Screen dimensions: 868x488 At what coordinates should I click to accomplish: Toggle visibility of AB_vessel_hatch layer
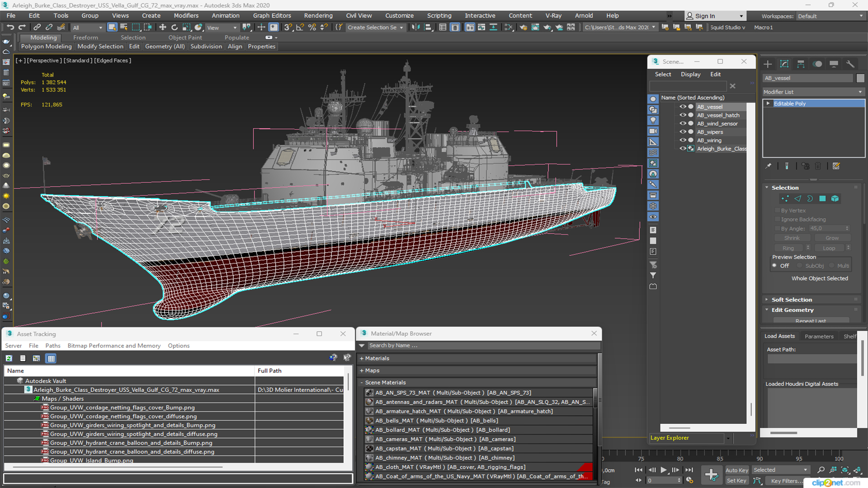pos(681,115)
